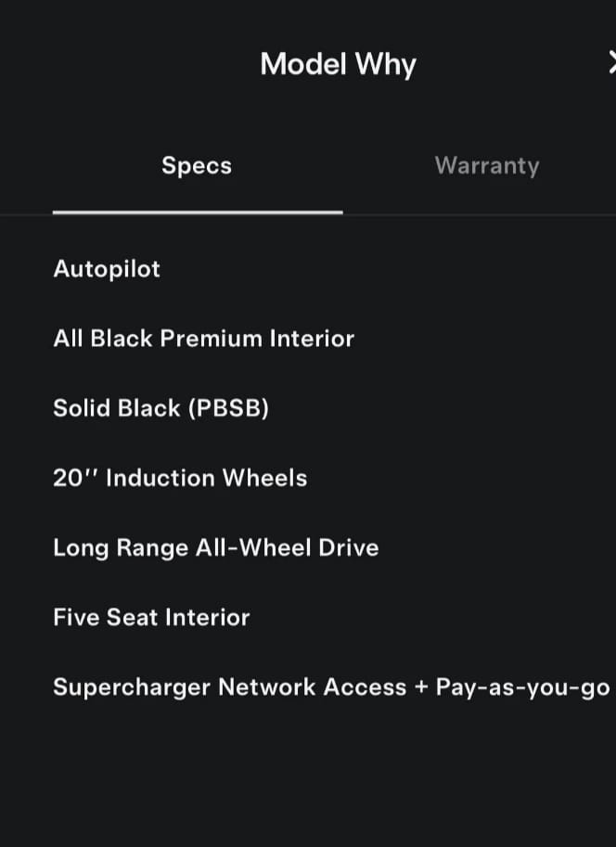Switch to the Warranty tab
Viewport: 616px width, 847px height.
pos(486,166)
